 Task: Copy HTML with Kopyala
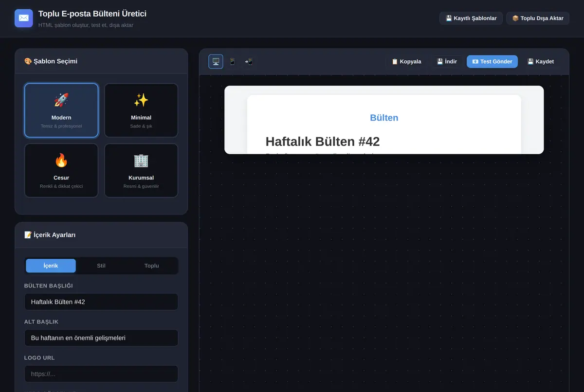[x=406, y=61]
